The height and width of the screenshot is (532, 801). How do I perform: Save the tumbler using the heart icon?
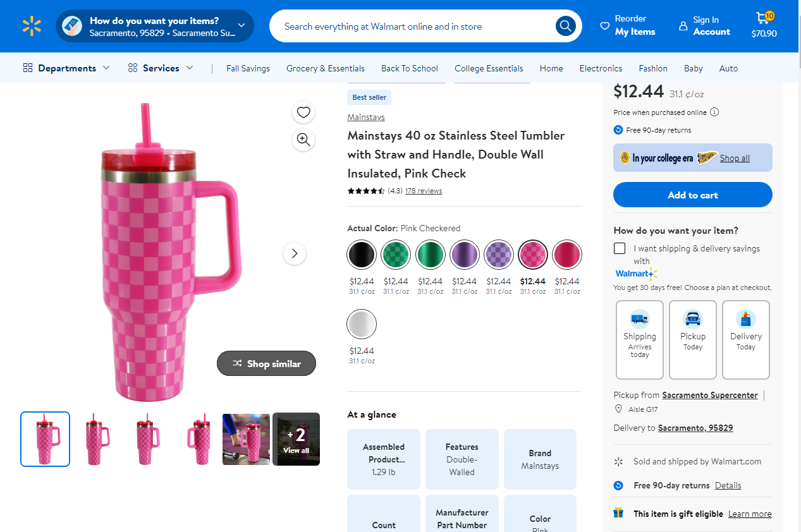pyautogui.click(x=303, y=112)
